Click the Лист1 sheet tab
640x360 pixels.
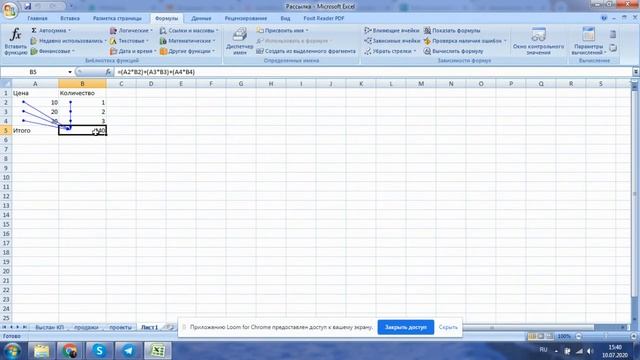click(x=149, y=327)
